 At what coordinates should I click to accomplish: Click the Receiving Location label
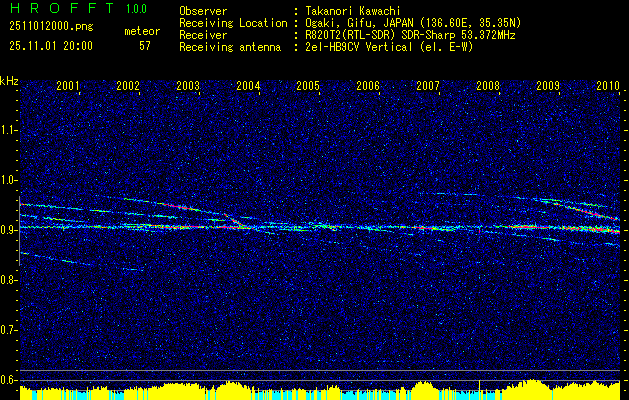233,23
